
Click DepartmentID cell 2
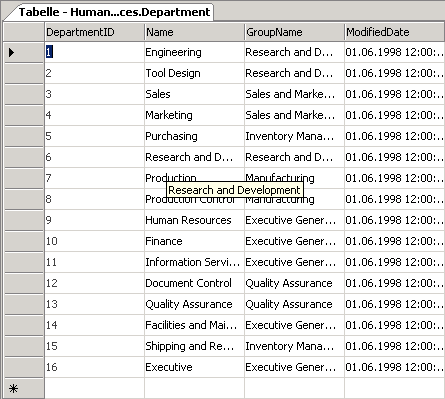click(94, 73)
